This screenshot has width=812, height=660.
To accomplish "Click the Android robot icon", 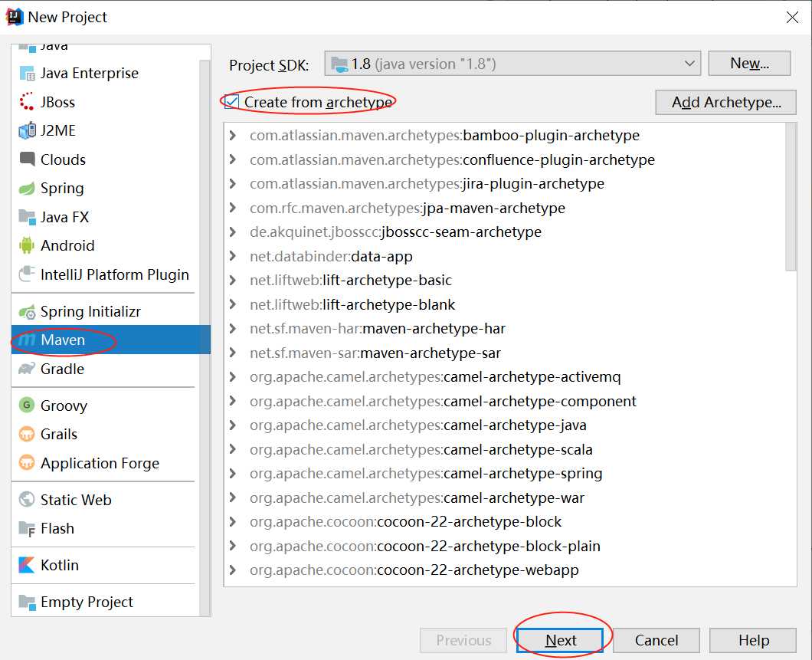I will point(26,245).
